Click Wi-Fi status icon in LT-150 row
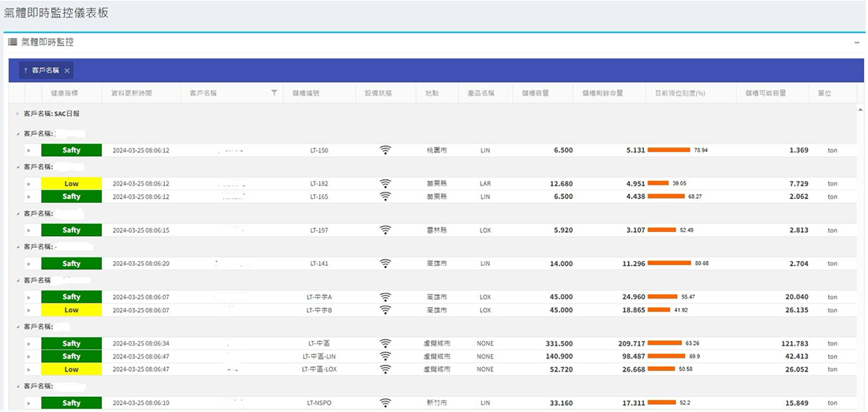 385,150
